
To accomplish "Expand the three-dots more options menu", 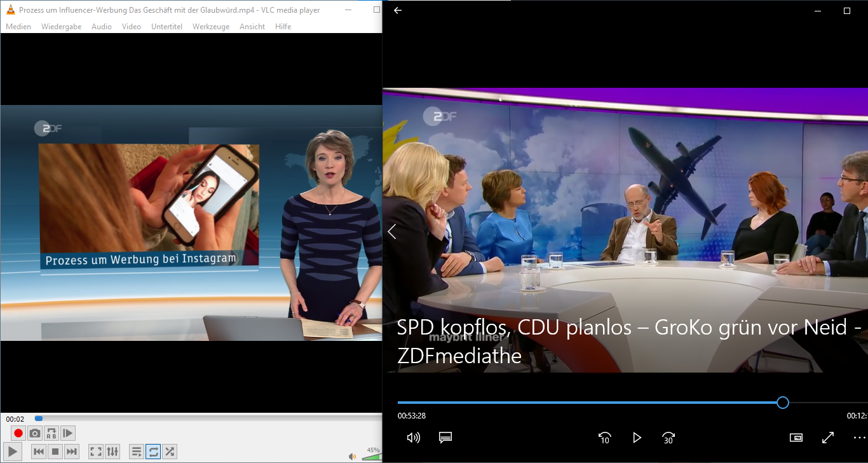I will [859, 438].
